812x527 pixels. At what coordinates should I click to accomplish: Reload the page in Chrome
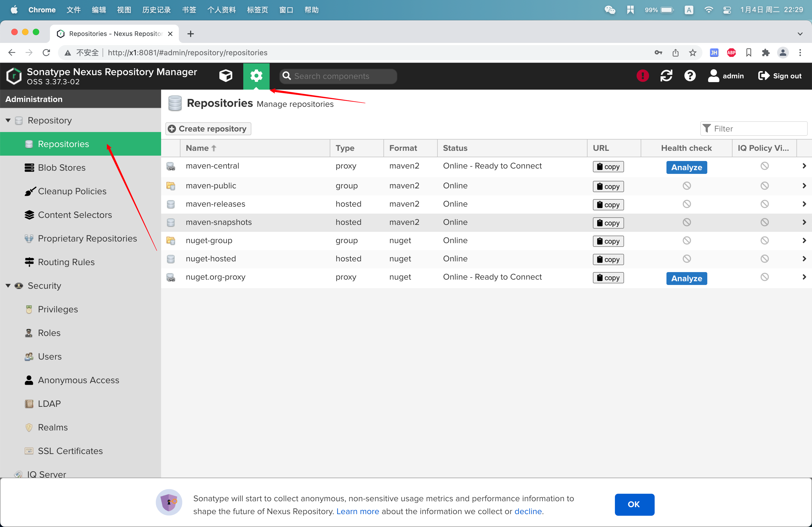point(46,53)
